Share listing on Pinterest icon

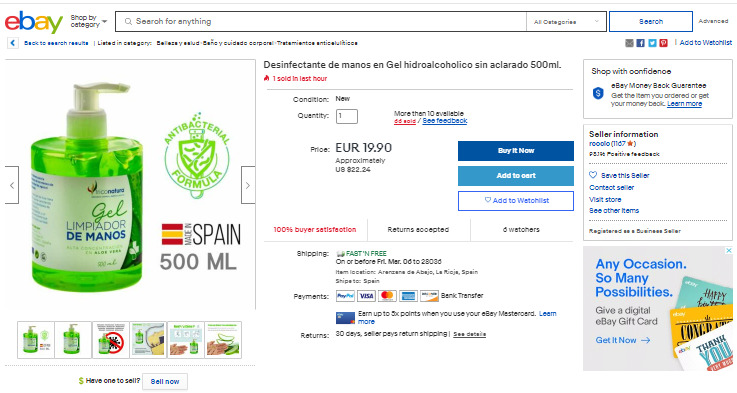663,43
